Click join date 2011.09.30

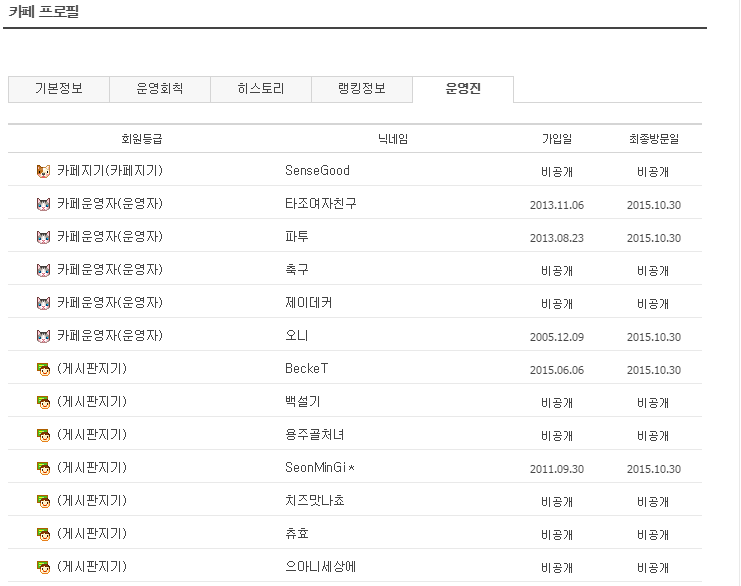pos(557,469)
